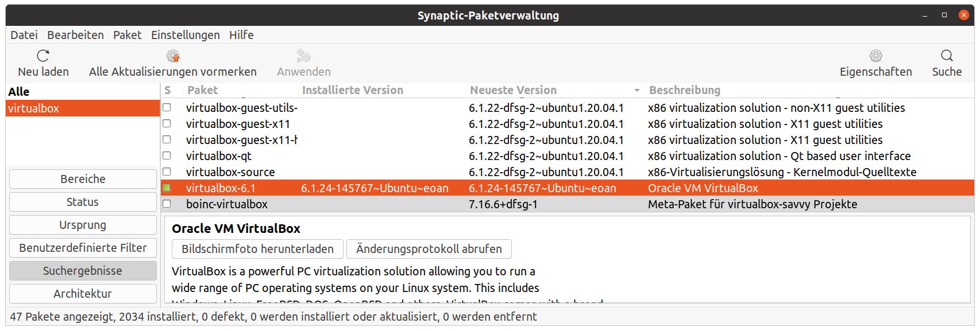Screen dimensions: 980x331
Task: Click description 'Oracle VM VirtualBox' in table row
Action: [703, 188]
